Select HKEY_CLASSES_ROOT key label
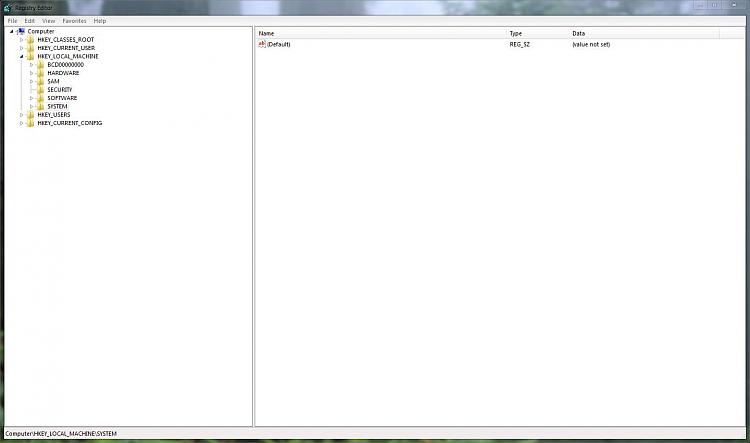 [66, 40]
